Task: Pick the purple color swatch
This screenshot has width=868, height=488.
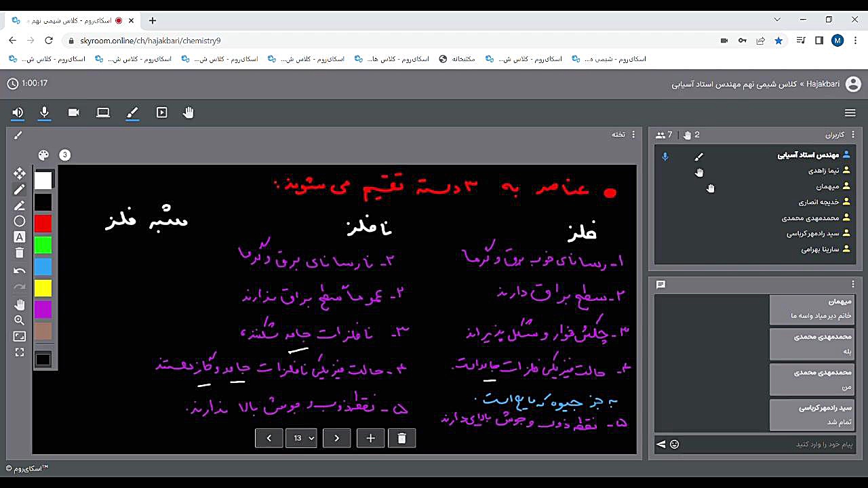Action: [43, 310]
